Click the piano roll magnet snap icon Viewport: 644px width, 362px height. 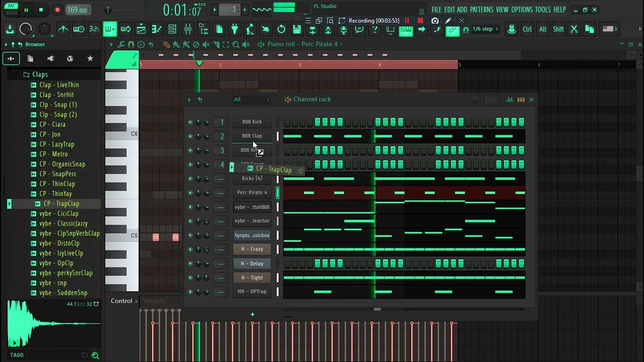click(x=131, y=44)
